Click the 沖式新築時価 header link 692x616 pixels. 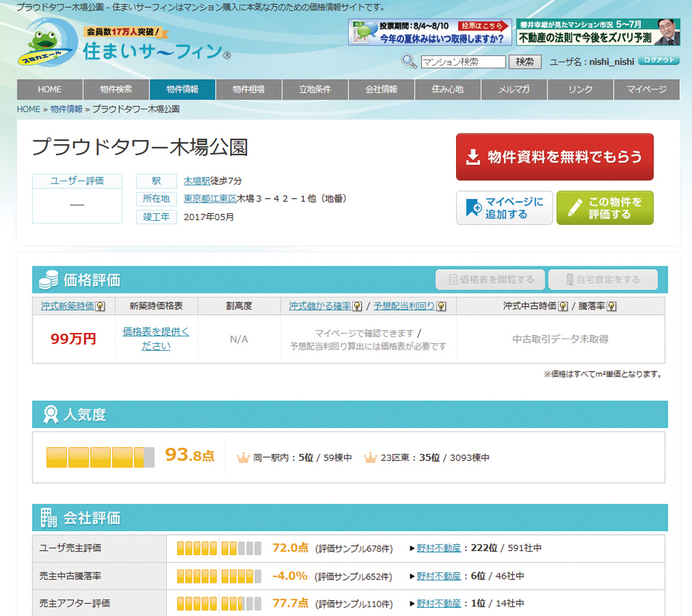click(68, 306)
